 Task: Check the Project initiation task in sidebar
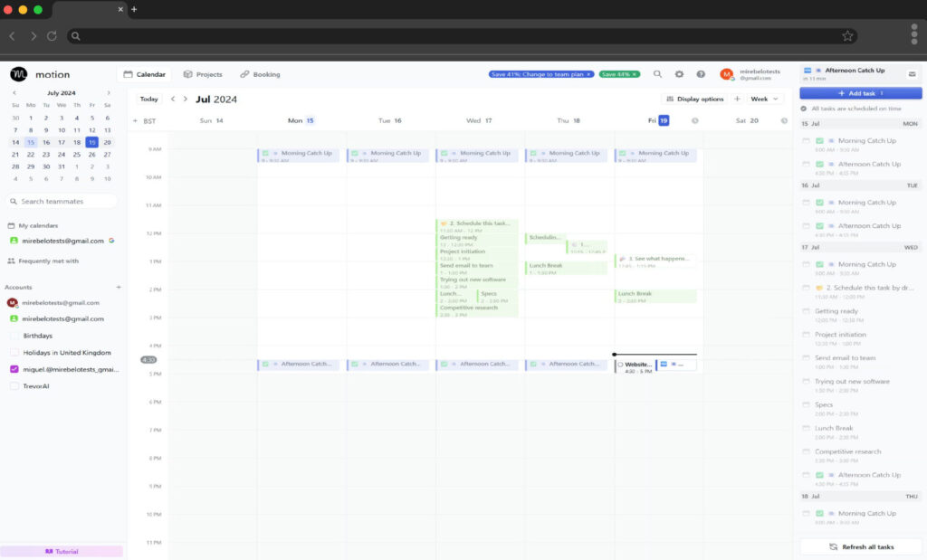coord(805,335)
